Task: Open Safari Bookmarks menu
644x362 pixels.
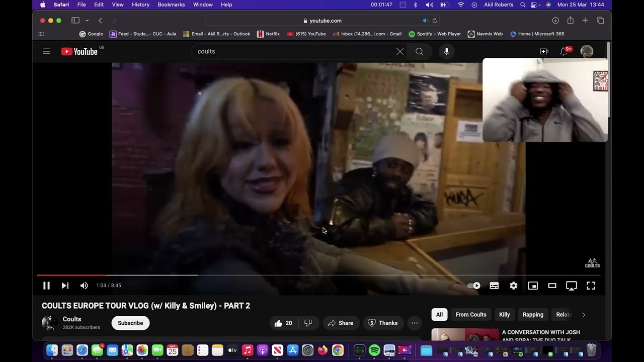Action: 171,5
